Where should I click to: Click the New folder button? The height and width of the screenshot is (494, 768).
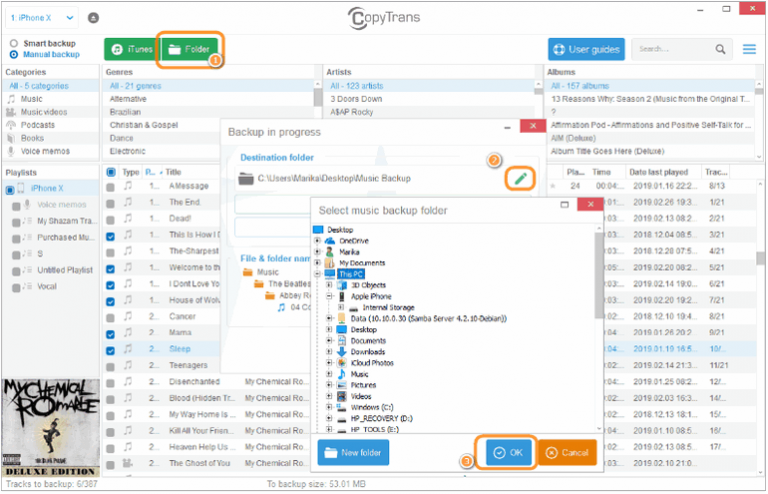pos(354,452)
